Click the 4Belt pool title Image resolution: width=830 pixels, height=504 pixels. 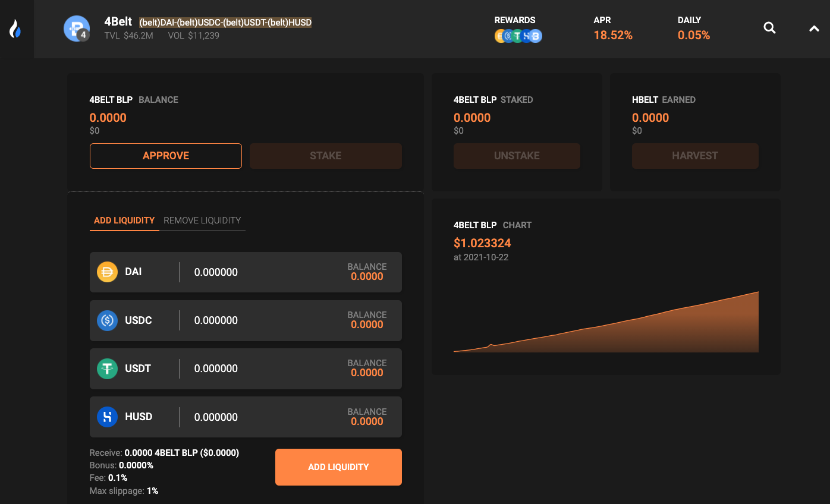118,22
